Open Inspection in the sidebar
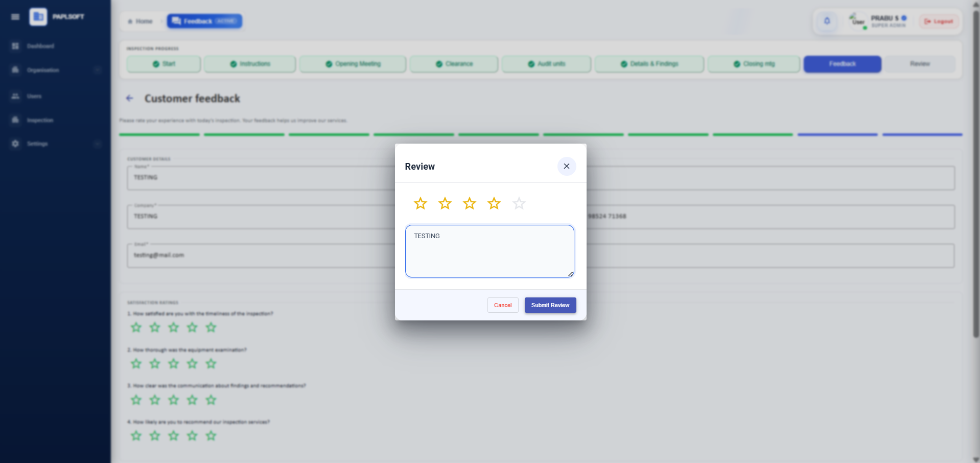Viewport: 980px width, 463px height. [40, 120]
